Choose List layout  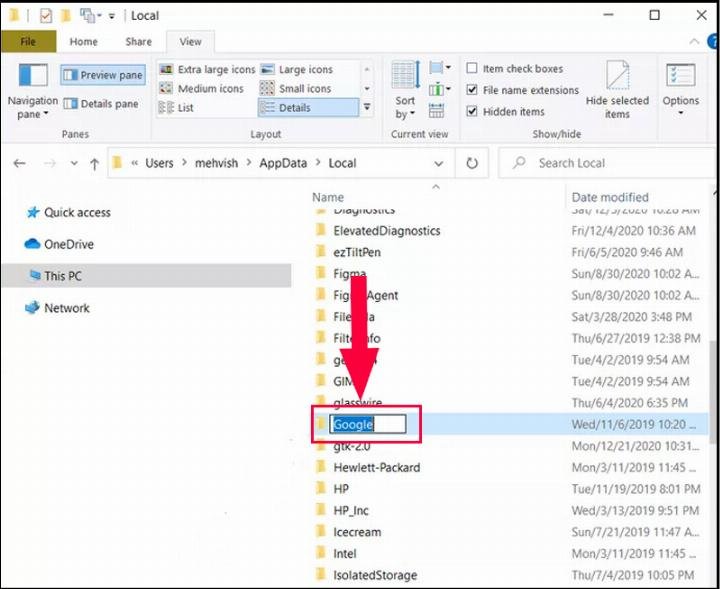(176, 107)
